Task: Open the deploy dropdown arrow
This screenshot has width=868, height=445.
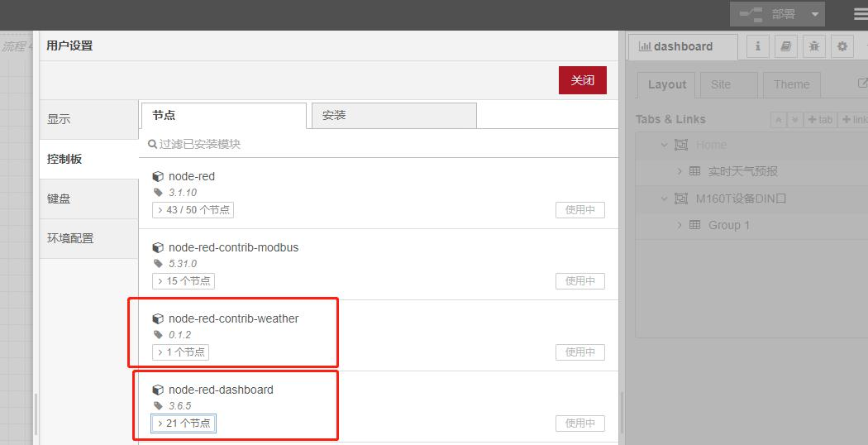Action: [815, 14]
